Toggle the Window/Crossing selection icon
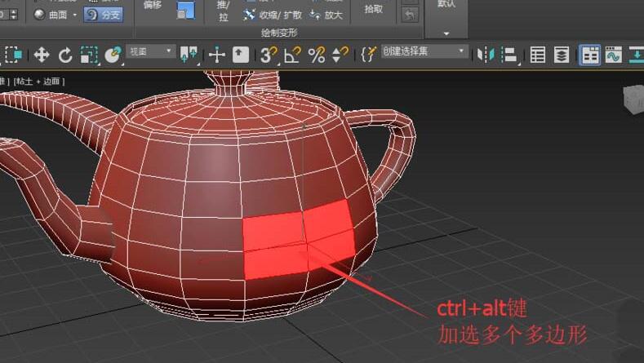The image size is (644, 363). [13, 55]
